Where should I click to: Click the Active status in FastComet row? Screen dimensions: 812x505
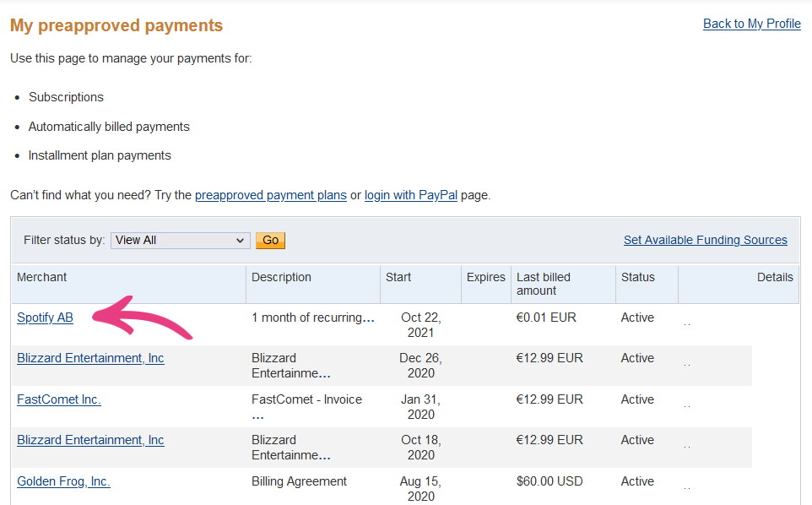pyautogui.click(x=637, y=399)
